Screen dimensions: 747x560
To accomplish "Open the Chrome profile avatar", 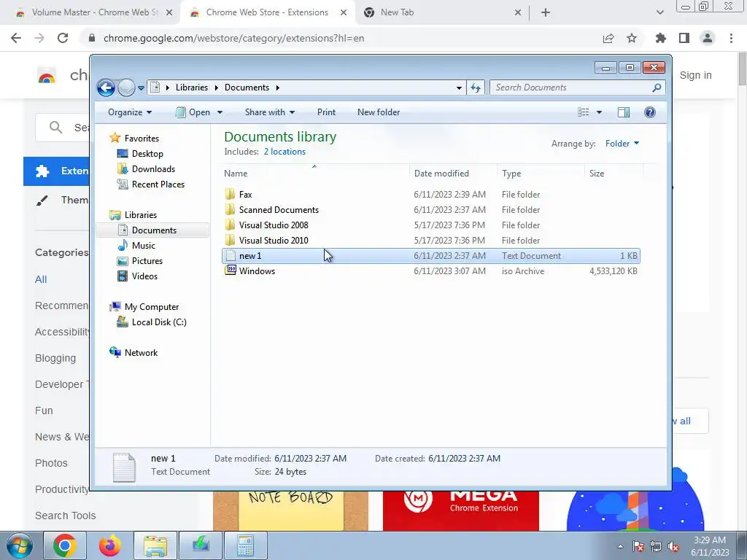I will click(708, 38).
